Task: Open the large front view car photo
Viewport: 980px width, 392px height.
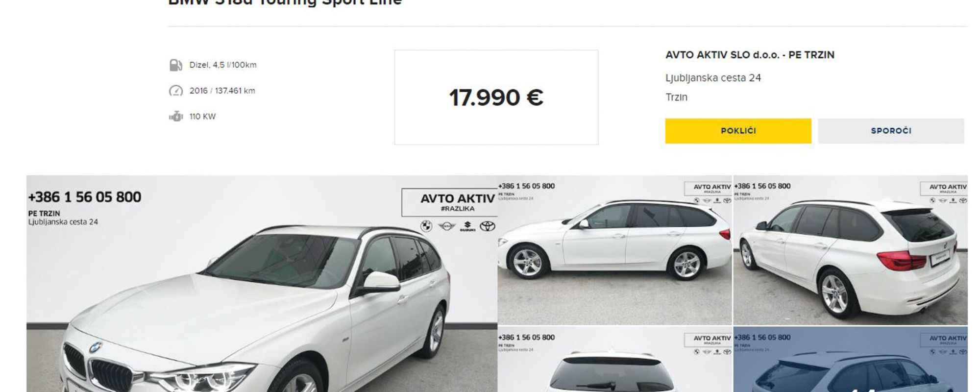Action: tap(262, 284)
